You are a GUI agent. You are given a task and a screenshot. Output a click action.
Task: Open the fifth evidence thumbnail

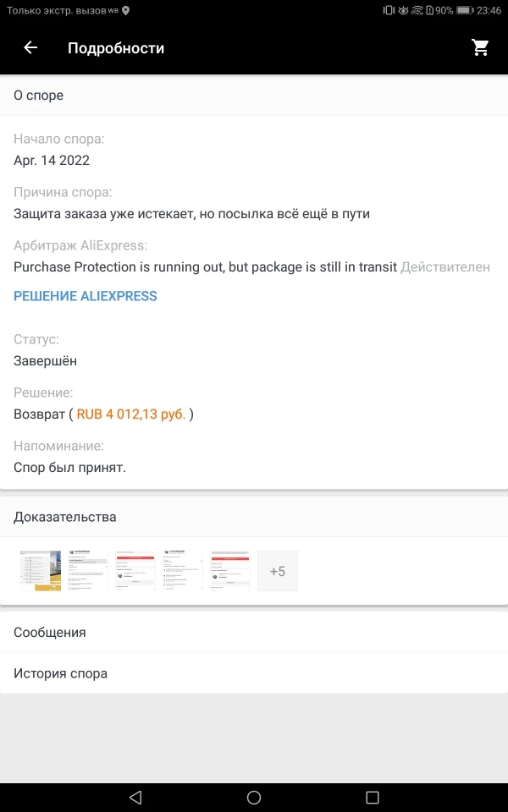[x=230, y=571]
